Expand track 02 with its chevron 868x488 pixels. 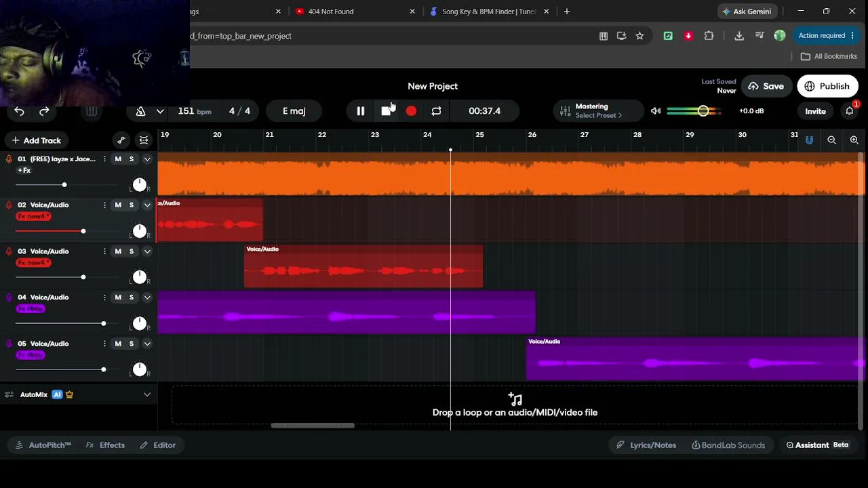pyautogui.click(x=147, y=205)
